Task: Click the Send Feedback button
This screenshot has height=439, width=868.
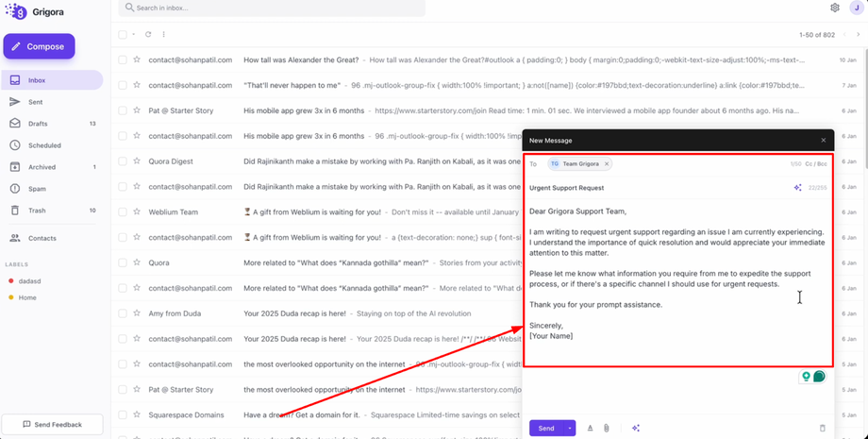Action: (52, 425)
